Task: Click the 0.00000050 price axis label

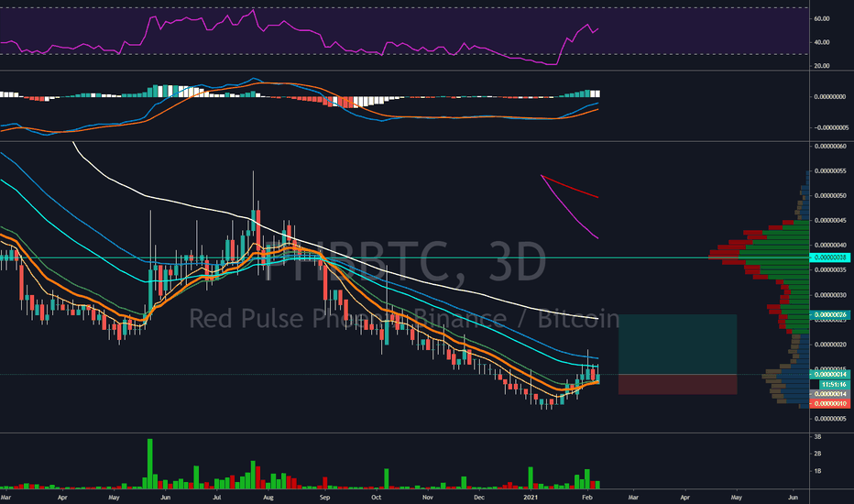Action: (830, 195)
